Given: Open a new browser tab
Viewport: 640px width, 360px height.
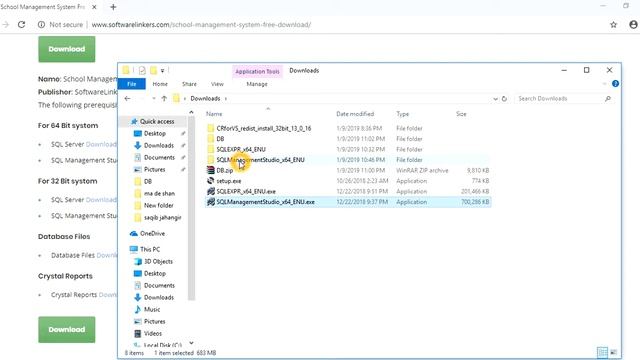Looking at the screenshot, I should pos(113,7).
